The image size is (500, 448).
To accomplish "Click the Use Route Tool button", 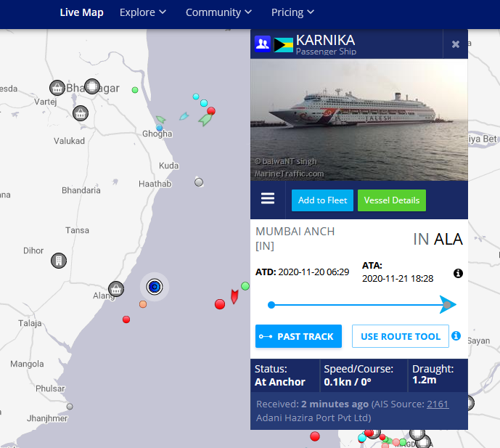I will pyautogui.click(x=401, y=336).
